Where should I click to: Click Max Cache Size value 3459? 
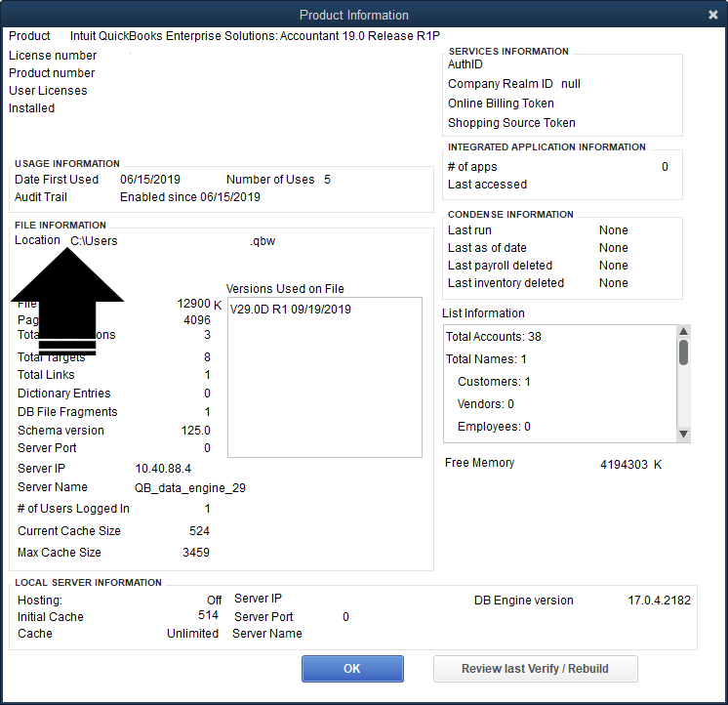(x=196, y=553)
